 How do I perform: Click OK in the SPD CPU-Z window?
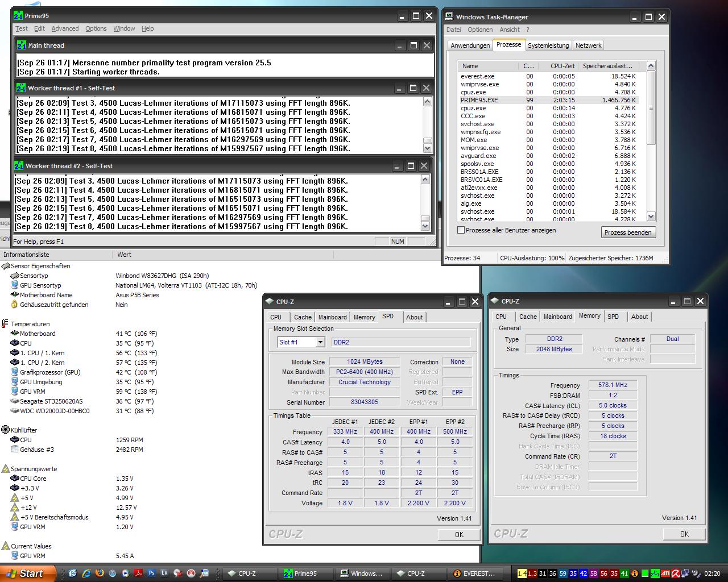coord(459,534)
